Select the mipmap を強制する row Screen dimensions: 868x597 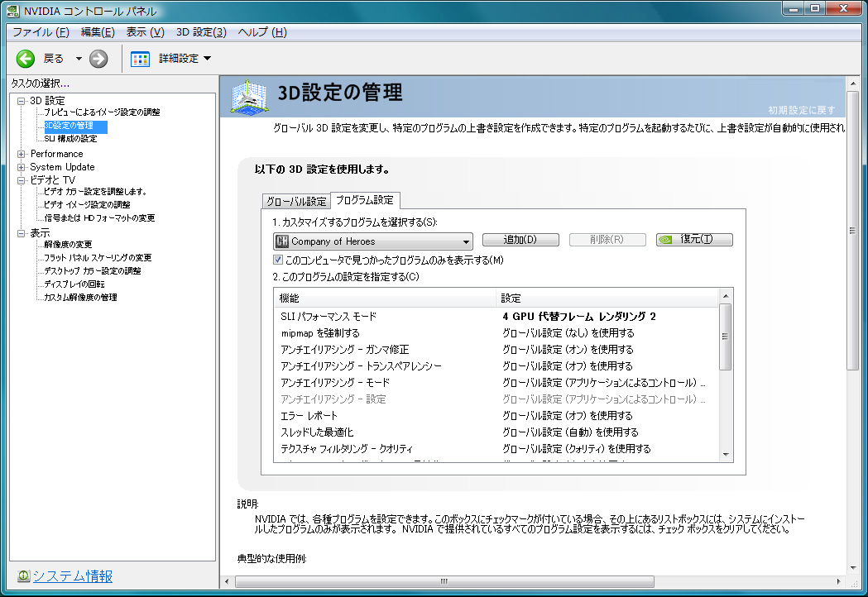click(x=496, y=333)
